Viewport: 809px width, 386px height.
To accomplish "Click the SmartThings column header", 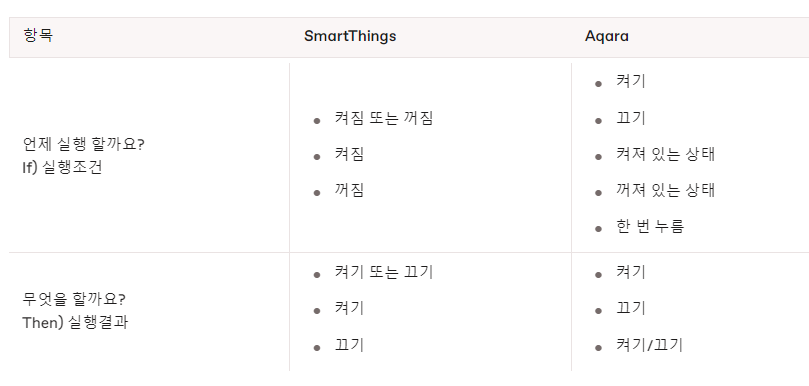I will (350, 36).
